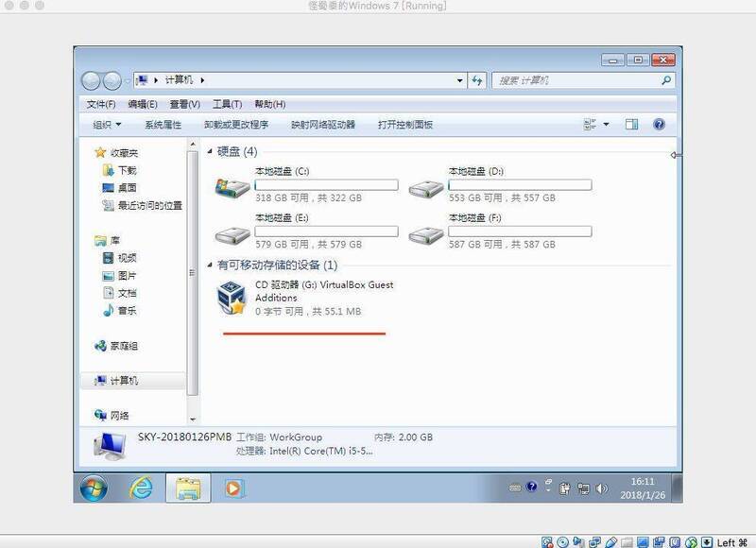The height and width of the screenshot is (548, 756).
Task: Open Local Disk (C:) drive icon
Action: [232, 185]
